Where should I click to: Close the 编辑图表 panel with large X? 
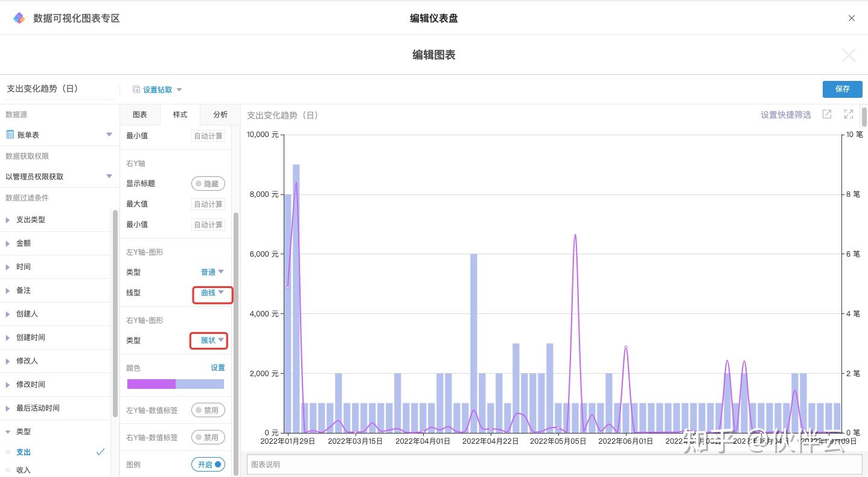(849, 56)
